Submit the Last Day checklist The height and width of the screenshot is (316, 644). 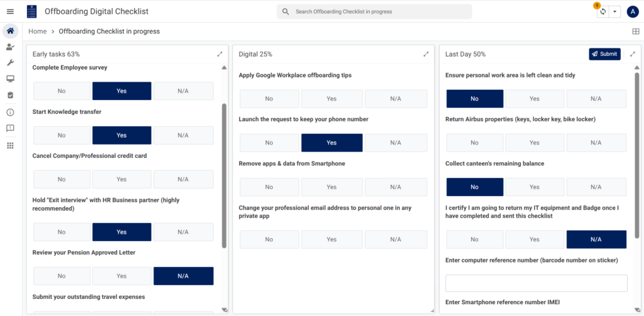(604, 54)
